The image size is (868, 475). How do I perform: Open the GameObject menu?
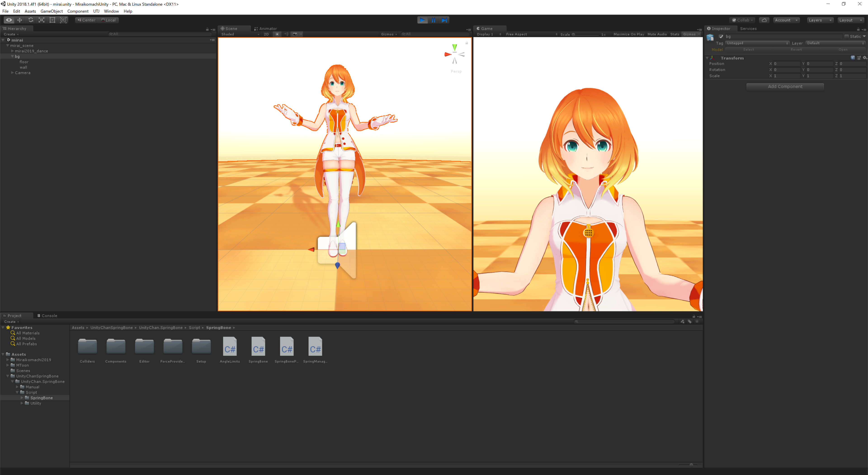52,11
